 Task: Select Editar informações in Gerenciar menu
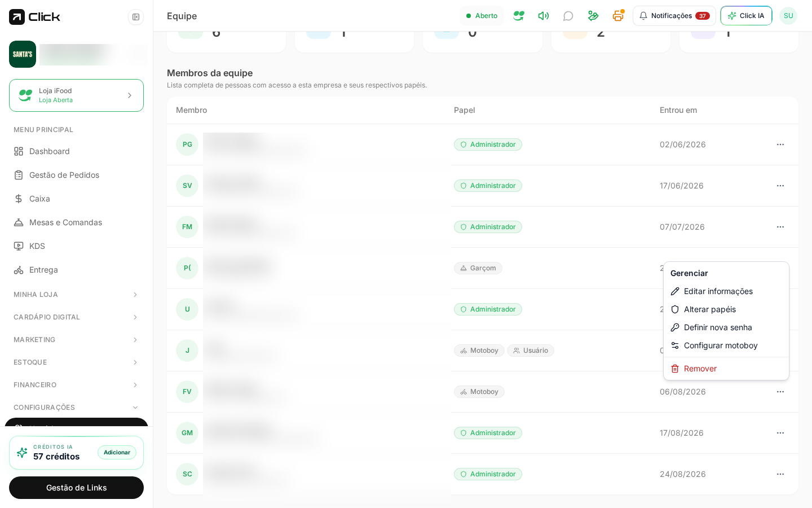(x=726, y=291)
